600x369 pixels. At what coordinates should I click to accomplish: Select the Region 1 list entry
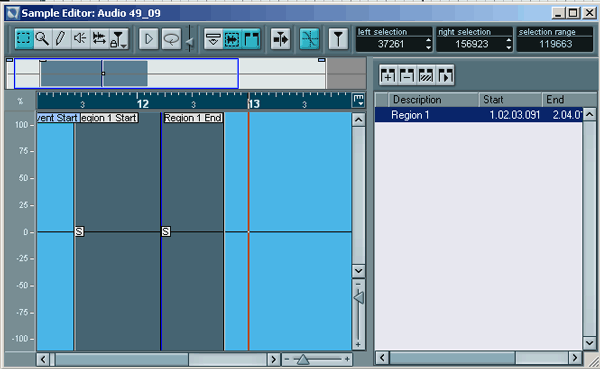[x=478, y=115]
